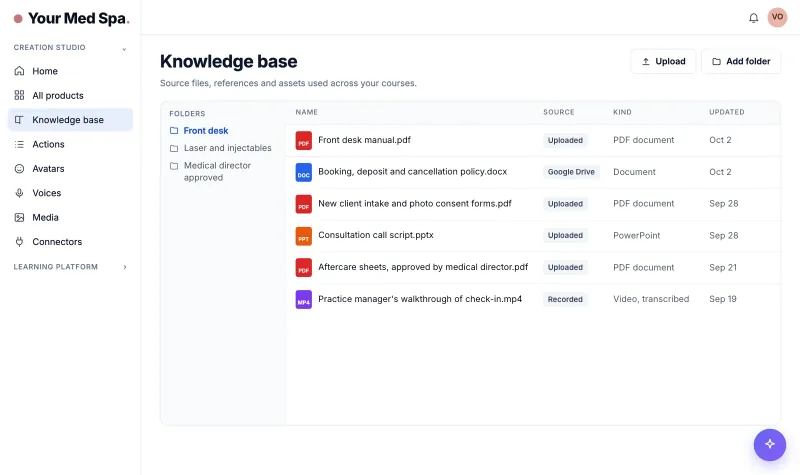The height and width of the screenshot is (475, 800).
Task: Click the Google Drive source badge
Action: [571, 172]
